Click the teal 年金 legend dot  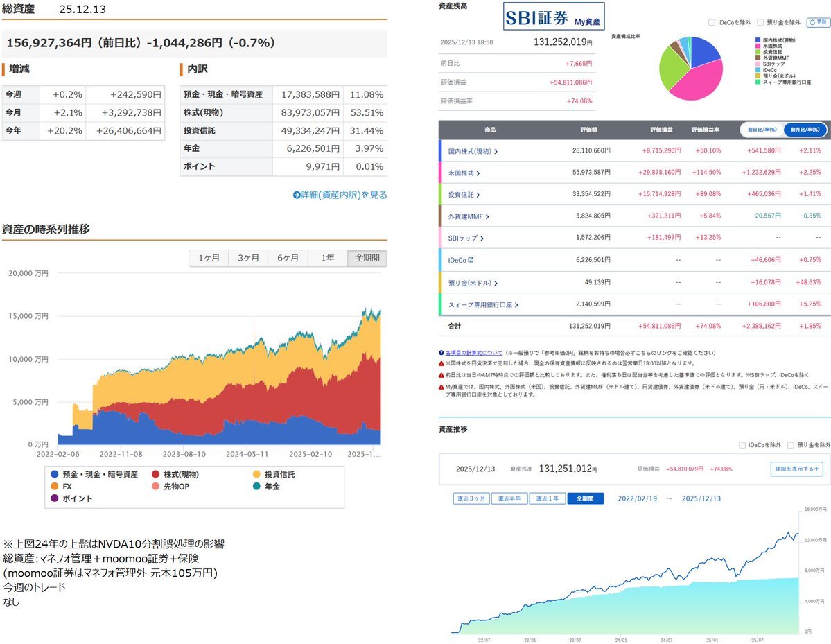[x=256, y=486]
